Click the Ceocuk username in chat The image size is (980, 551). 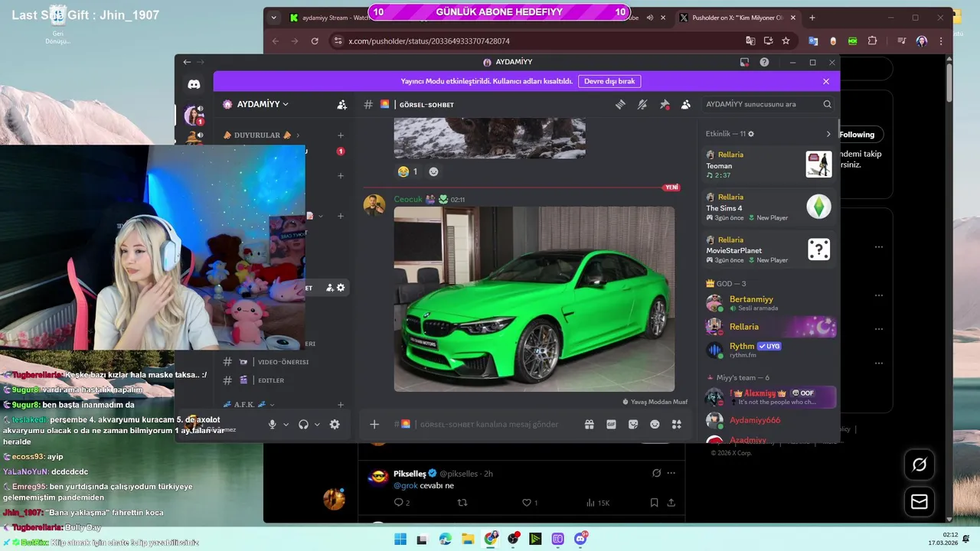pos(408,199)
